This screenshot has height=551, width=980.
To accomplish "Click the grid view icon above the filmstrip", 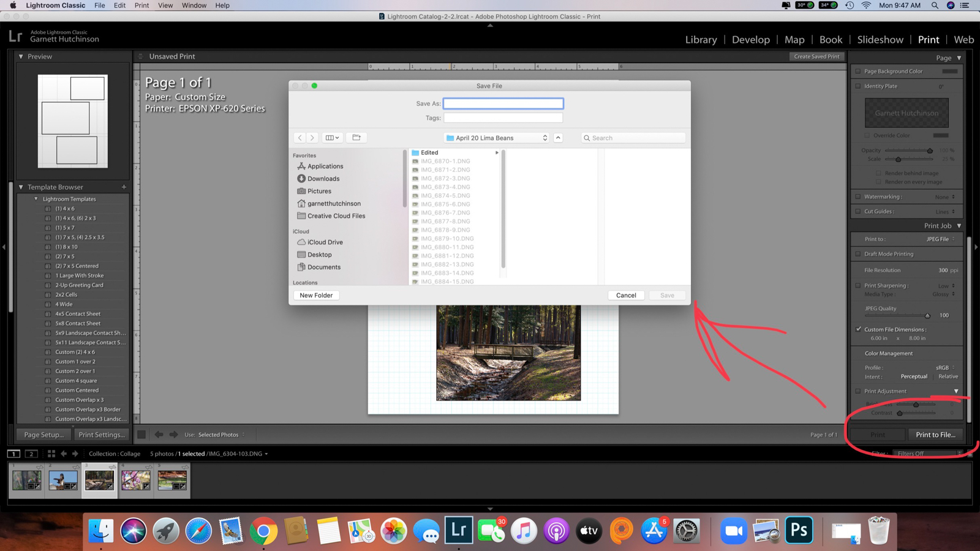I will [x=51, y=454].
